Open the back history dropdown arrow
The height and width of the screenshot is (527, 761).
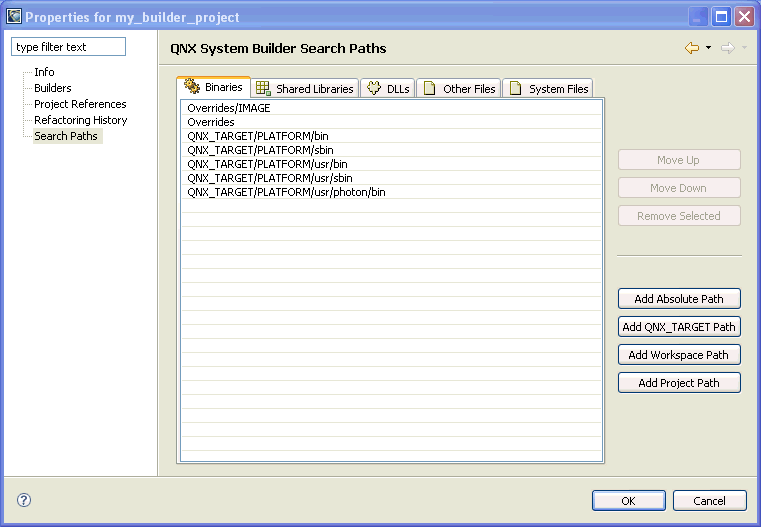tap(708, 48)
